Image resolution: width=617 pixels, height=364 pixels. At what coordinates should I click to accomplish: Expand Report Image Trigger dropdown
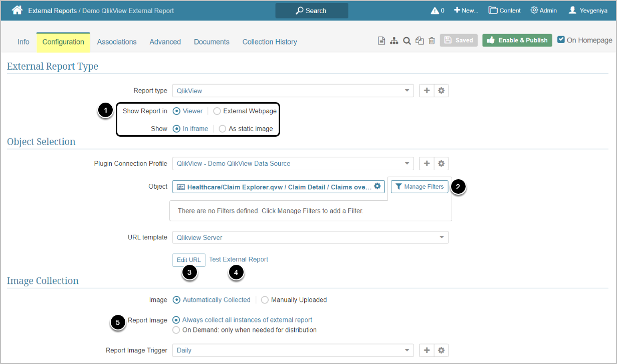coord(293,350)
